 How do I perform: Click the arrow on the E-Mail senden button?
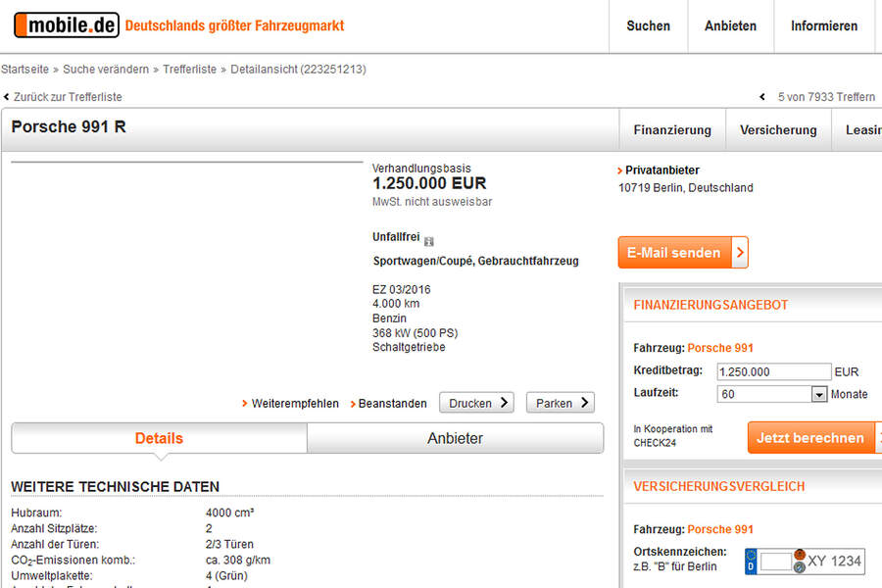tap(740, 253)
